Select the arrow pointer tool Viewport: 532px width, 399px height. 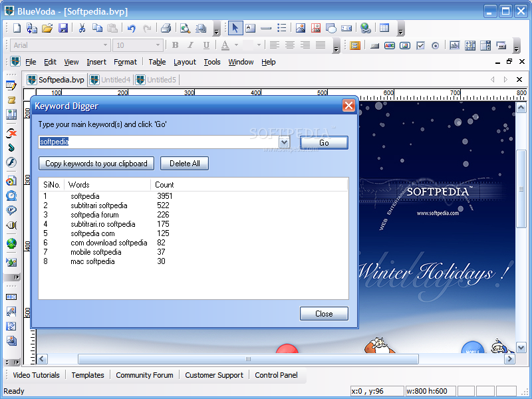[x=235, y=28]
